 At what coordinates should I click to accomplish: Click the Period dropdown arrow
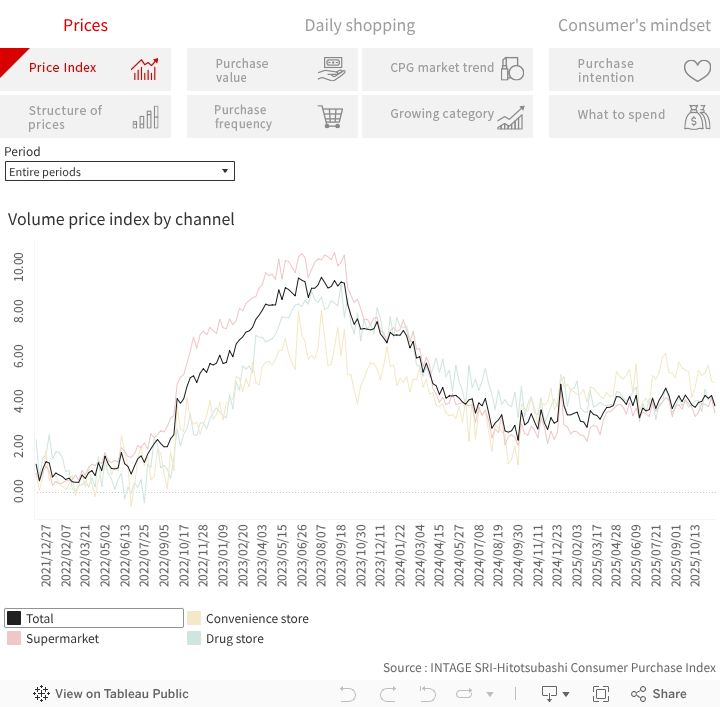(x=225, y=171)
